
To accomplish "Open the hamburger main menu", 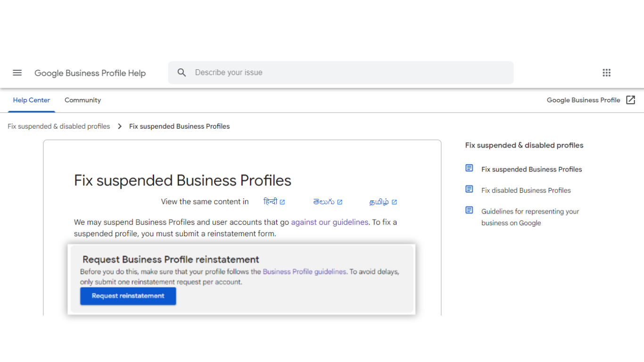I will 17,73.
